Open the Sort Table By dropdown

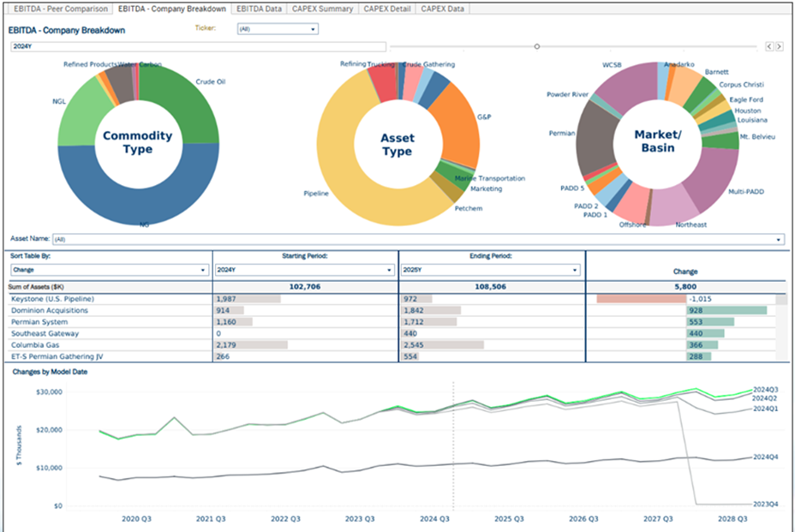pos(110,270)
